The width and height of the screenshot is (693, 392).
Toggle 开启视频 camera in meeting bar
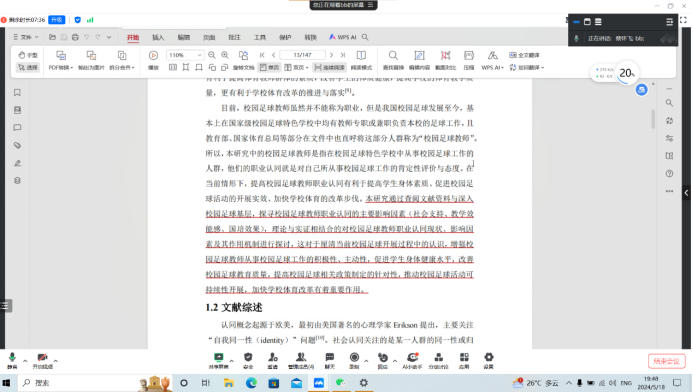pyautogui.click(x=42, y=361)
